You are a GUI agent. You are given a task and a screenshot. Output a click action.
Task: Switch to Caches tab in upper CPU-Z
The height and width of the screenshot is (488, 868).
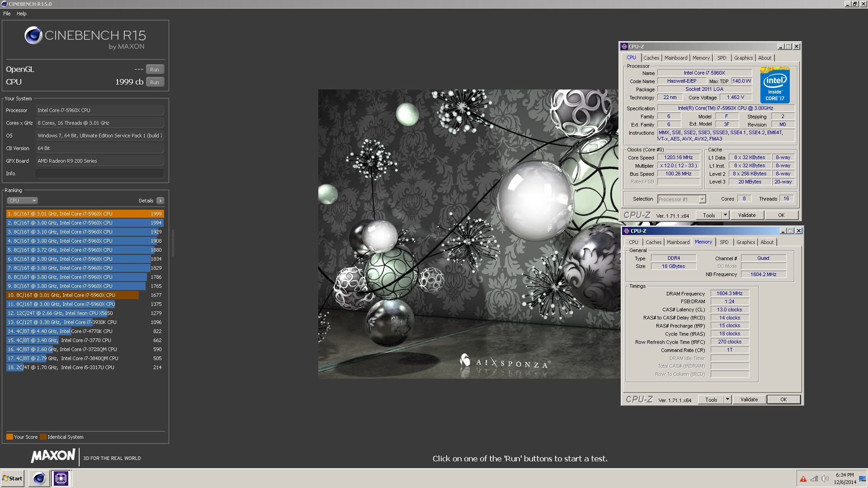pyautogui.click(x=651, y=58)
